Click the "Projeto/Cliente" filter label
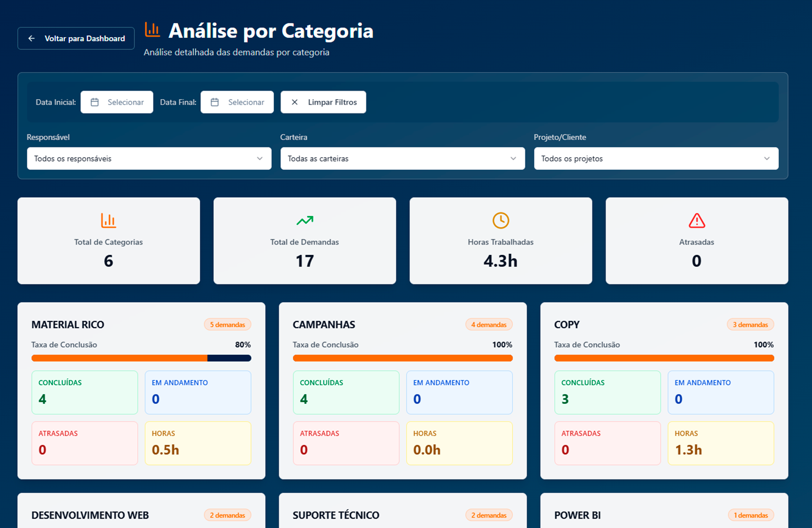This screenshot has height=528, width=812. coord(560,137)
